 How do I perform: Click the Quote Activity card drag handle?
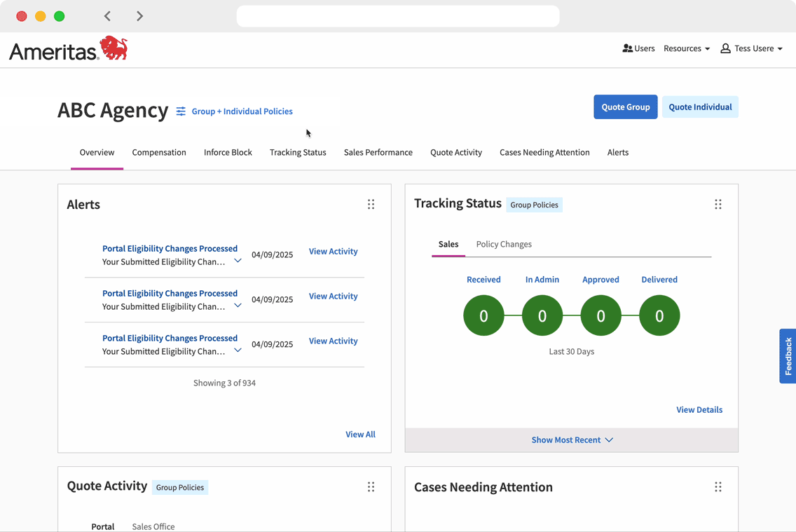tap(371, 487)
